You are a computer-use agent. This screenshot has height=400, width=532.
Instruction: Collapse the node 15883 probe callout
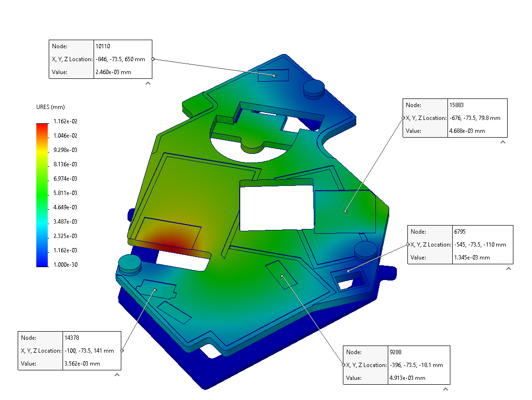click(503, 142)
